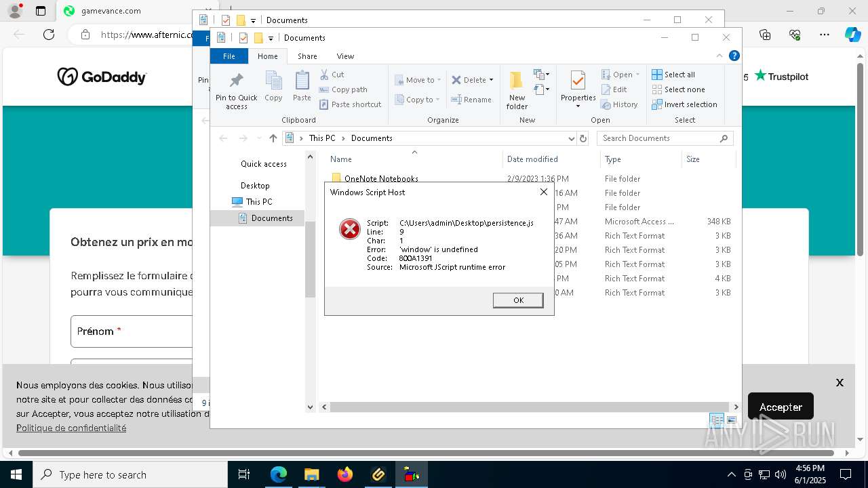
Task: Switch to the Home ribbon tab
Action: coord(268,56)
